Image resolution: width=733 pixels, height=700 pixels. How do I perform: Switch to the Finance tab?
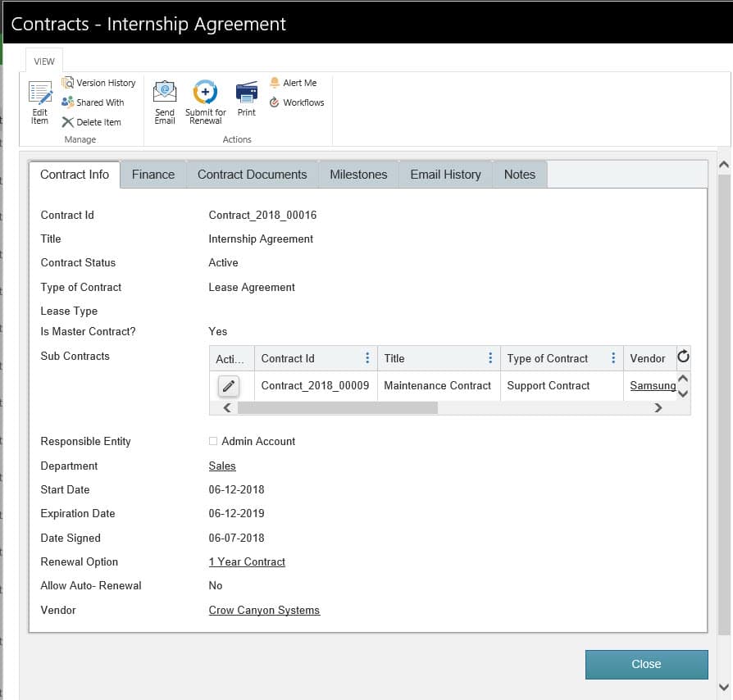coord(153,175)
